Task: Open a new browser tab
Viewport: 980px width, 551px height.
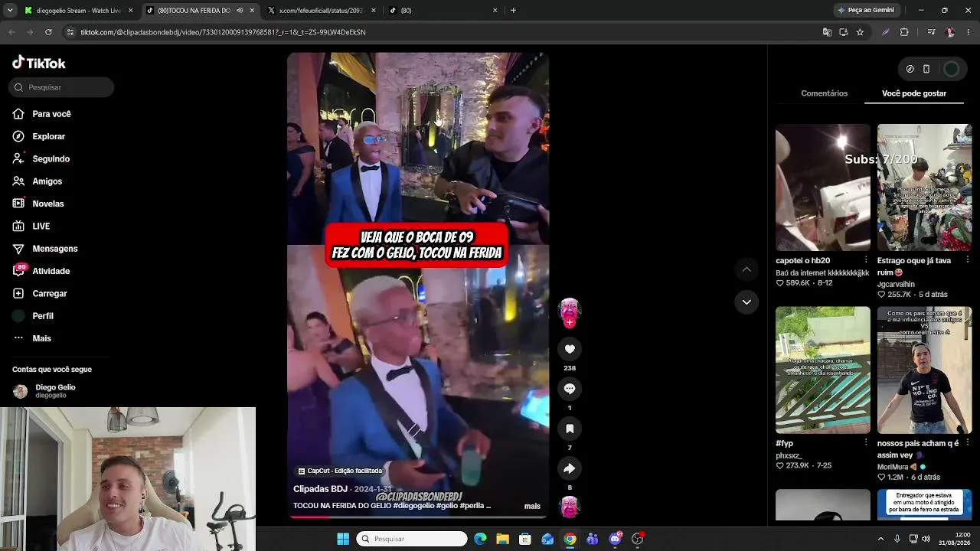Action: [x=513, y=11]
